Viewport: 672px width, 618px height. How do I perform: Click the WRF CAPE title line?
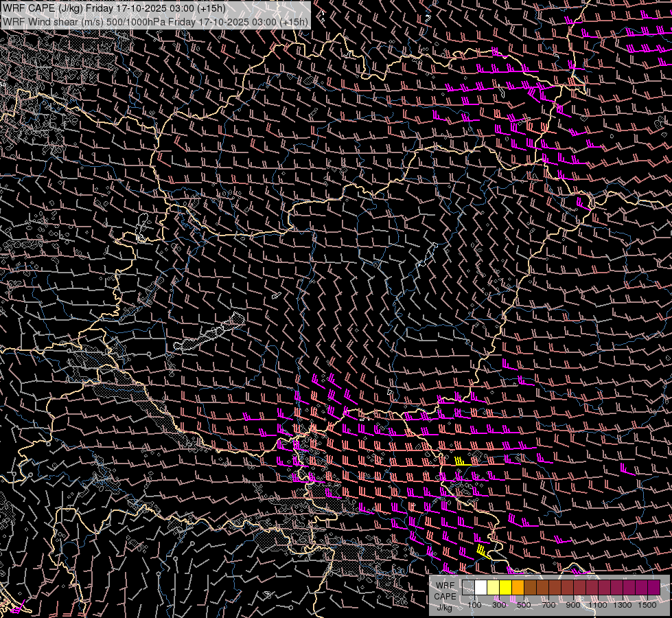(x=114, y=8)
